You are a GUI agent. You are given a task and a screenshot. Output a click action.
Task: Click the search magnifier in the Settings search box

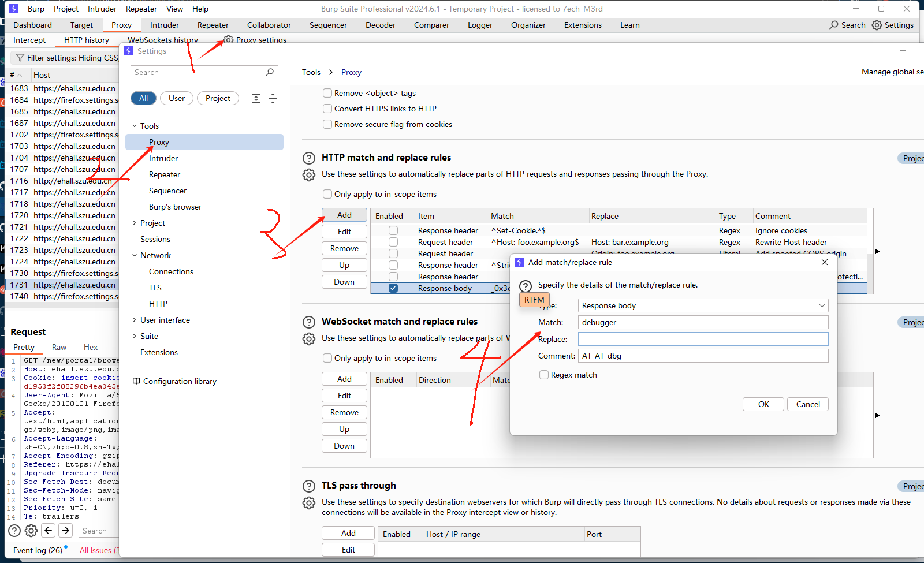click(270, 72)
